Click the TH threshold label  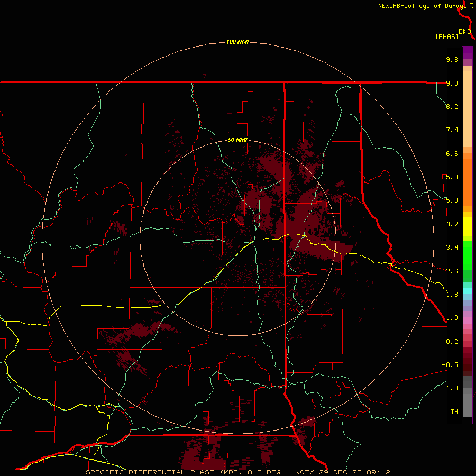pos(454,412)
